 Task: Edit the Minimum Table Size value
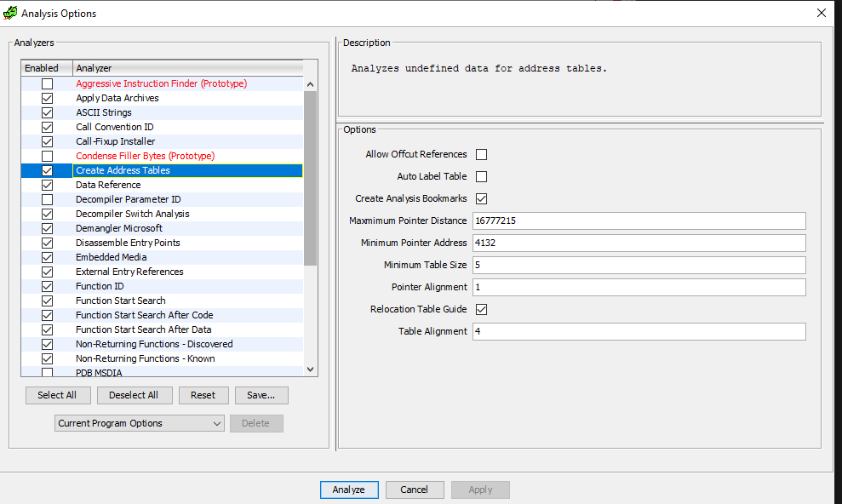[x=639, y=265]
